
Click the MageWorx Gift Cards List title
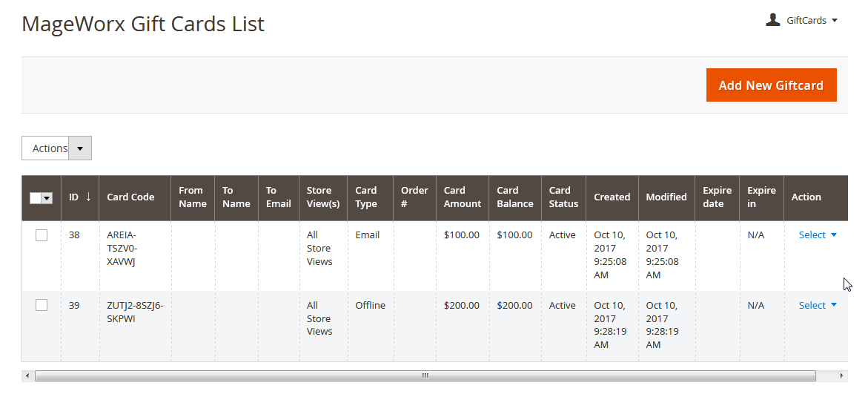(143, 24)
